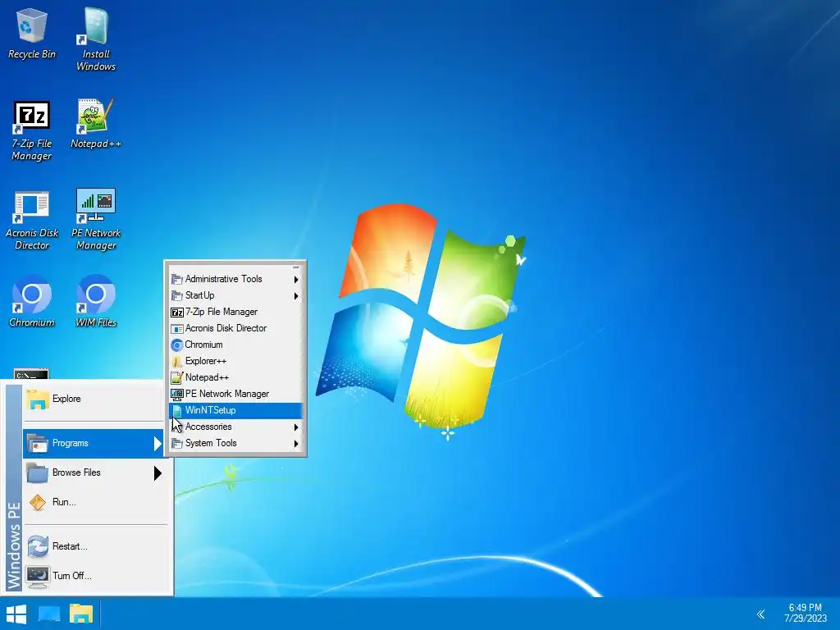The image size is (840, 630).
Task: Select the command prompt icon behind the Start menu
Action: (31, 373)
